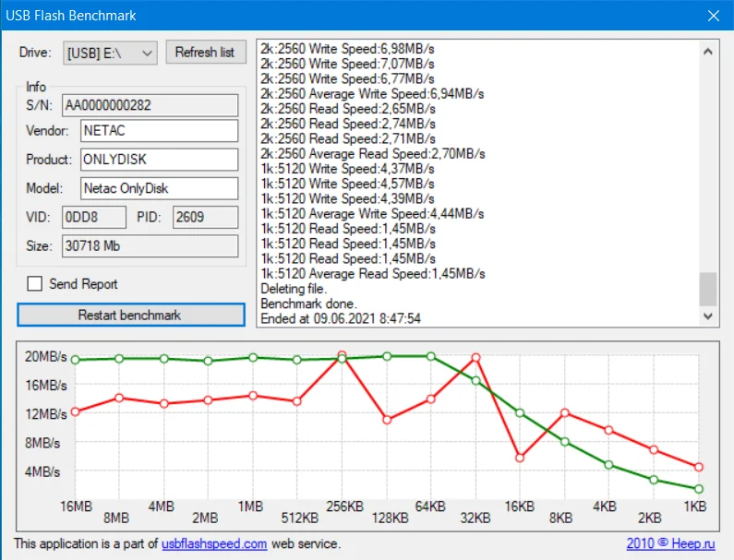Screen dimensions: 734x560
Task: Click the log scroll up arrow
Action: point(708,52)
